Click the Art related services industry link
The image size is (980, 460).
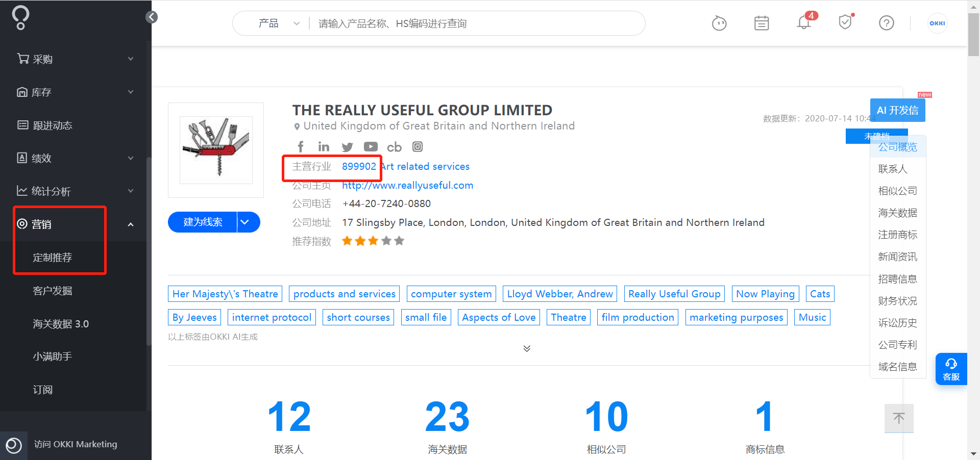pos(425,166)
